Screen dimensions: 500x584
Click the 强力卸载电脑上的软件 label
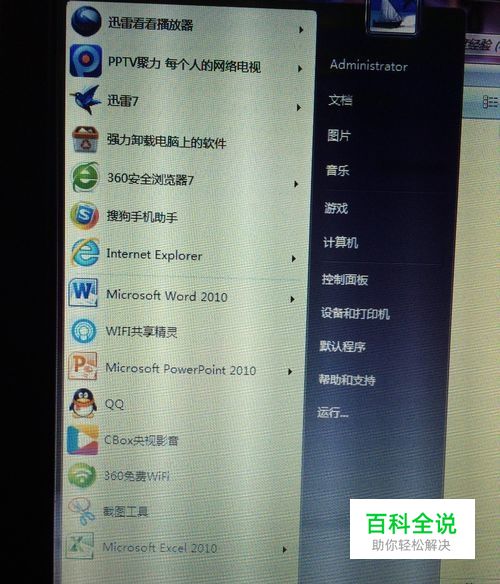pos(167,142)
